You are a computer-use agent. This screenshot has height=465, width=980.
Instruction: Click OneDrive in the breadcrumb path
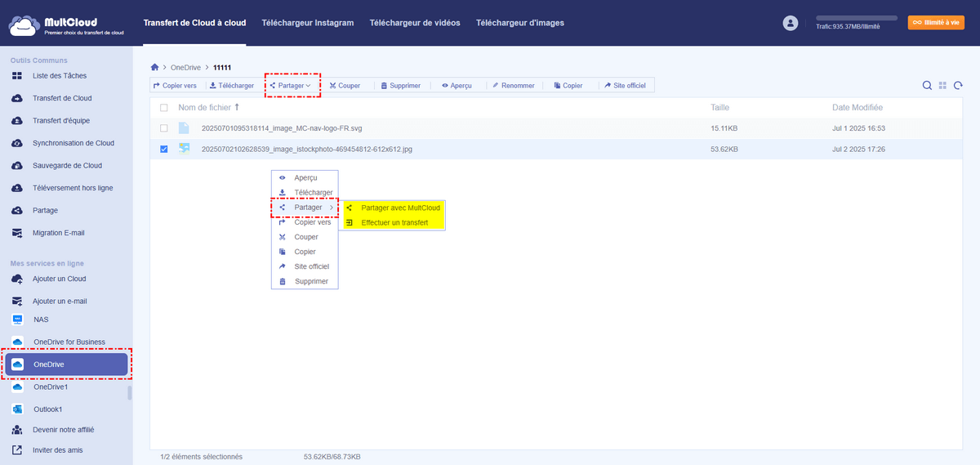185,67
